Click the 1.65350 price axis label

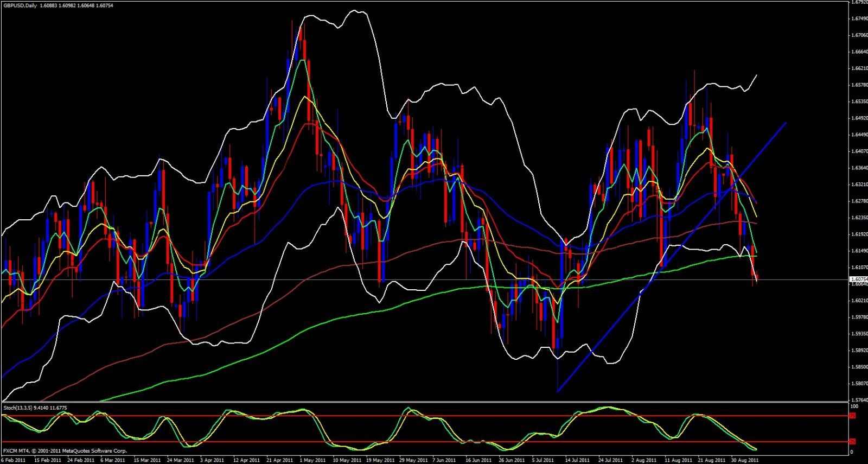859,101
